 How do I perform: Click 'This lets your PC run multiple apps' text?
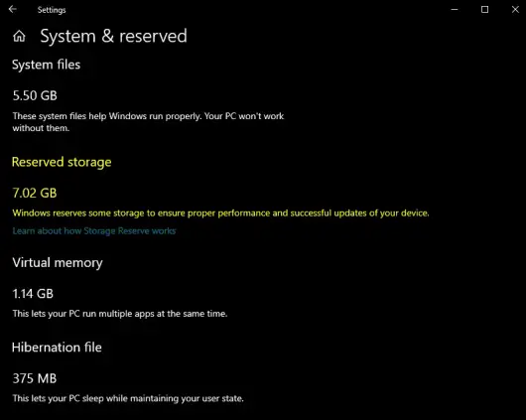[120, 314]
